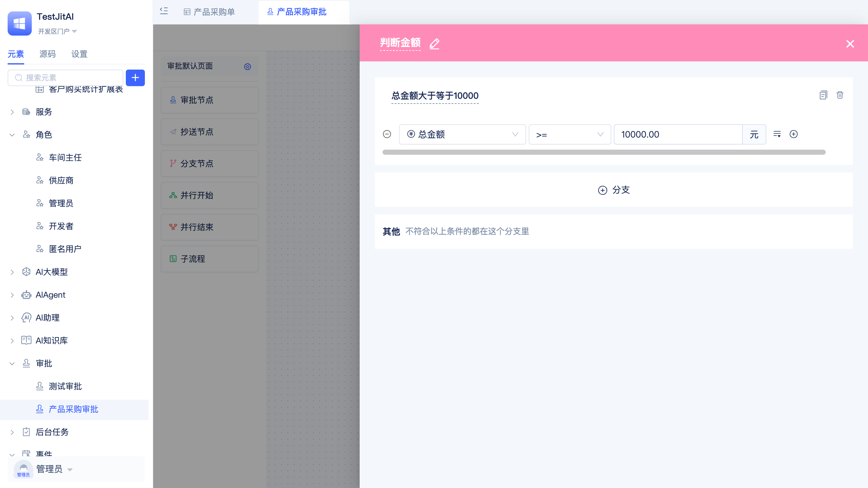Select the 并行结束 node type
The image size is (868, 488).
[x=210, y=227]
